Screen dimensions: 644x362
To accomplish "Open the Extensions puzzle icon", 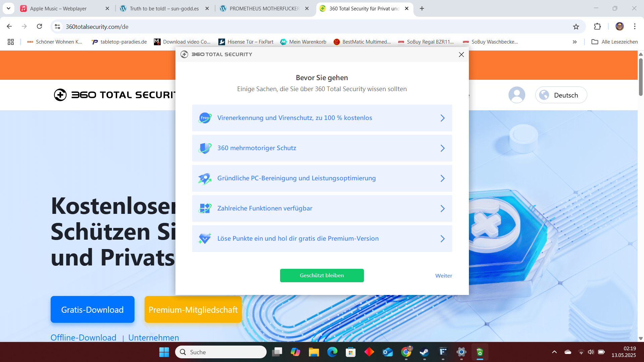I will tap(597, 26).
